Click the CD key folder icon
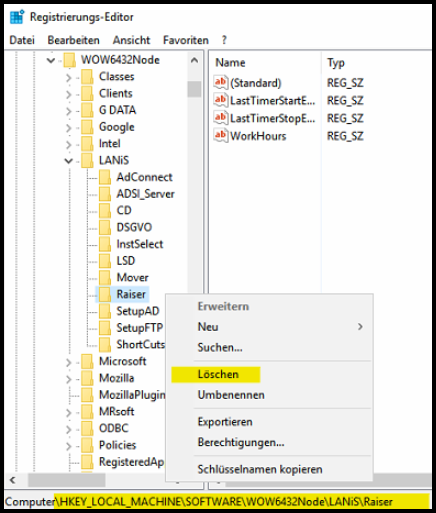This screenshot has width=436, height=513. (105, 211)
